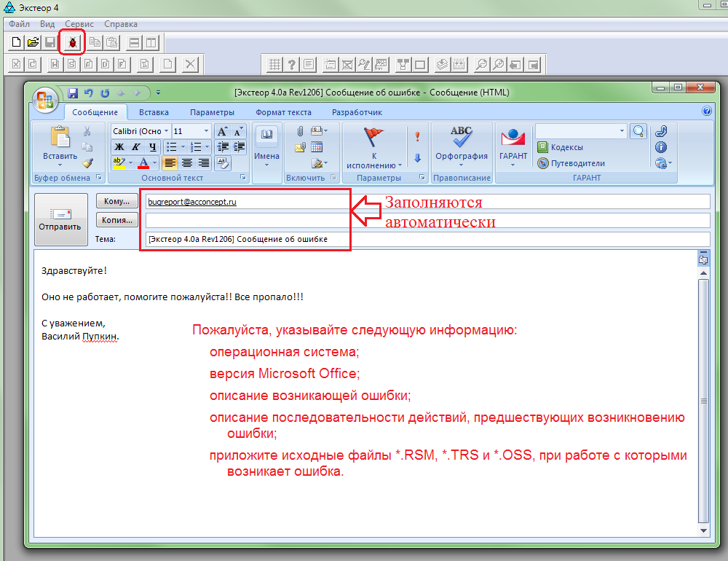728x561 pixels.
Task: Click the Format Painter brush icon
Action: [x=87, y=163]
